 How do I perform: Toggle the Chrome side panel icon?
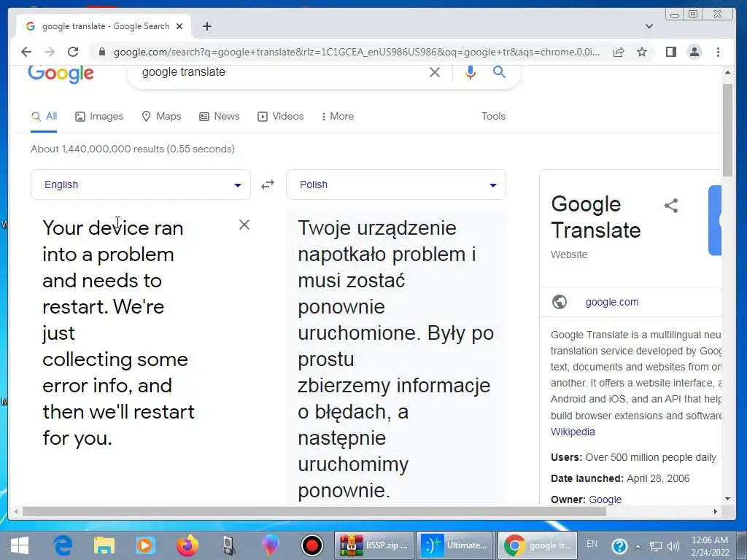click(671, 52)
